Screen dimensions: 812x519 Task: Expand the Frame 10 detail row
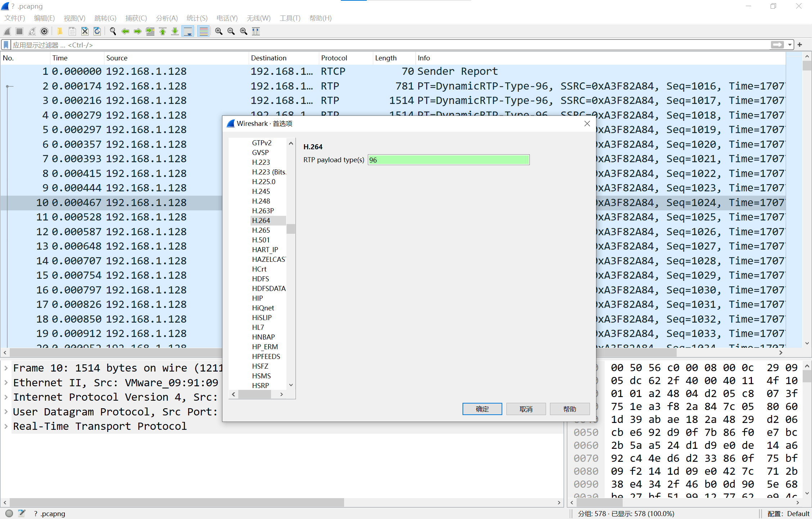(6, 368)
